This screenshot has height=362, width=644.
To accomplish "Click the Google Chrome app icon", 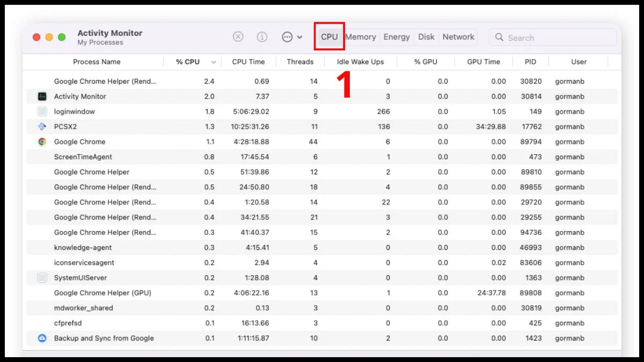I will pos(42,142).
